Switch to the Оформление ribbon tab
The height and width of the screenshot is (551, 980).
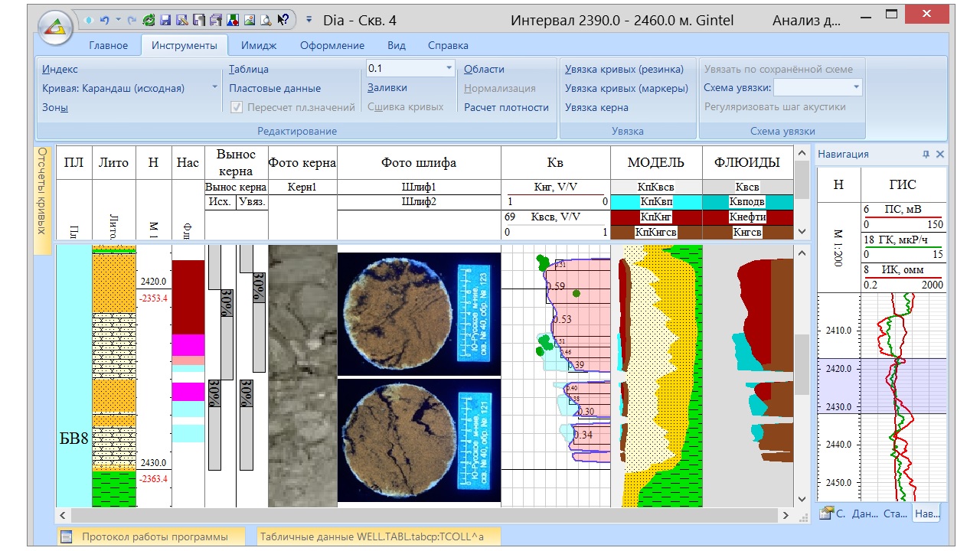(x=332, y=45)
